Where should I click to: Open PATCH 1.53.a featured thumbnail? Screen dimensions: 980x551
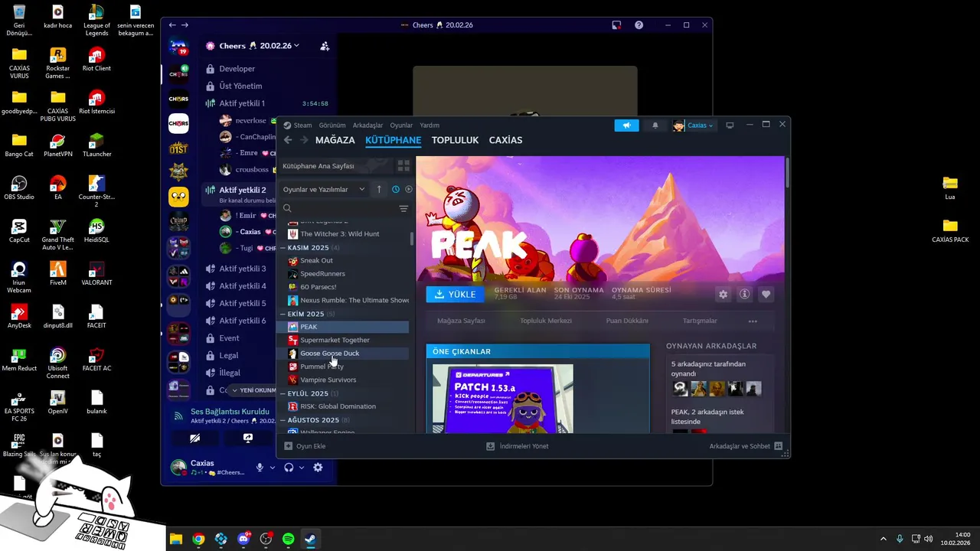(502, 398)
